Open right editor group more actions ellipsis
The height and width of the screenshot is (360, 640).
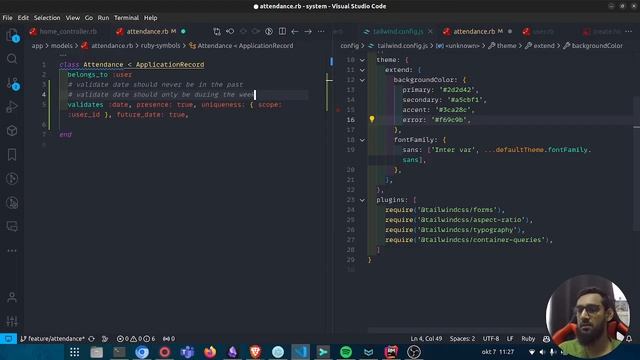point(629,31)
